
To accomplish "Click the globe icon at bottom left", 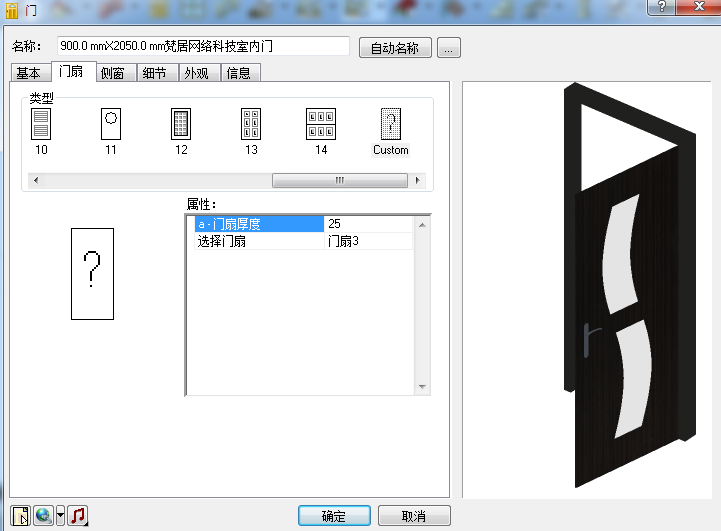I will 43,515.
